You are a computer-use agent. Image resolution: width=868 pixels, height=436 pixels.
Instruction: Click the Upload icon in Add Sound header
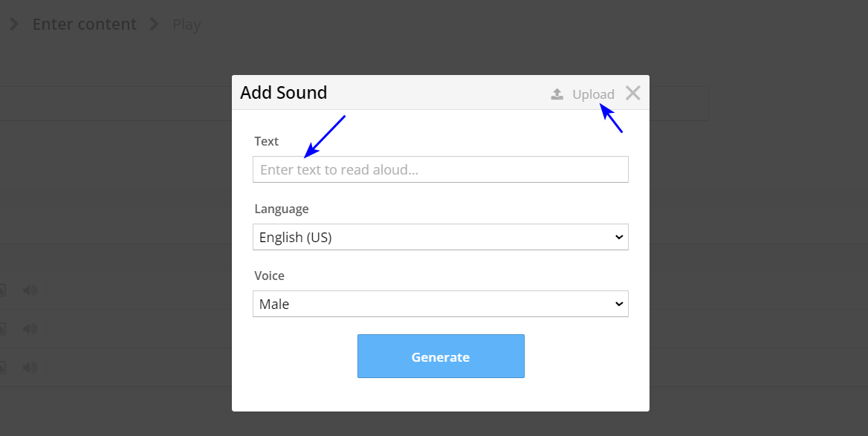[557, 94]
